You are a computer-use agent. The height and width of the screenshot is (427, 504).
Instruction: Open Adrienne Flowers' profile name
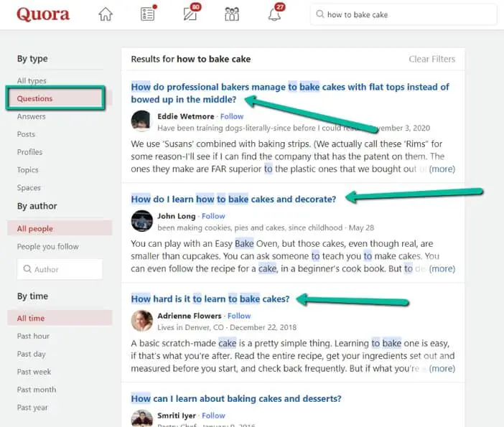pos(190,316)
